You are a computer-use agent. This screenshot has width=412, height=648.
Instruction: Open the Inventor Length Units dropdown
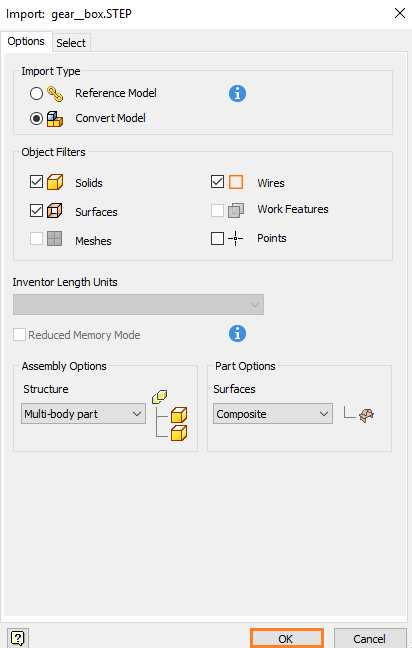tap(138, 305)
